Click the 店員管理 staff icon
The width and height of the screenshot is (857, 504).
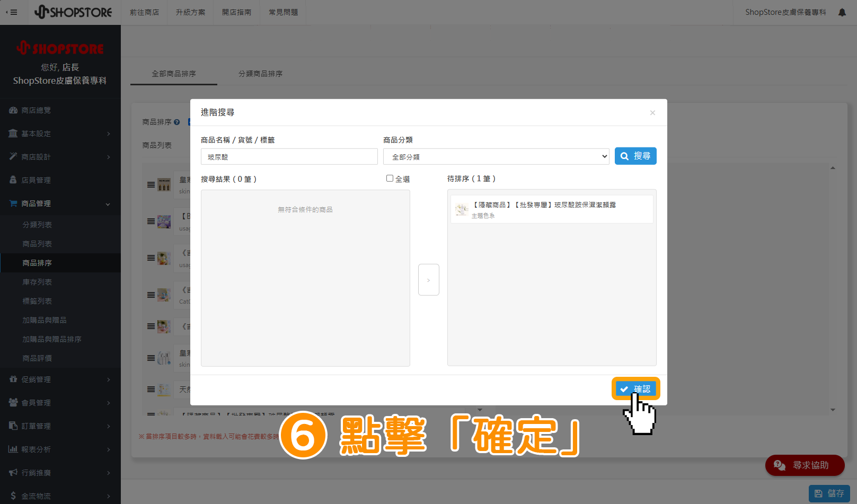[13, 180]
